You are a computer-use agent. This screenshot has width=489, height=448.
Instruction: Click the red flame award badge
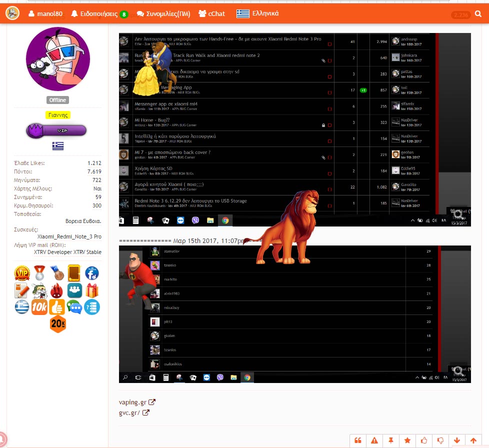(x=57, y=290)
